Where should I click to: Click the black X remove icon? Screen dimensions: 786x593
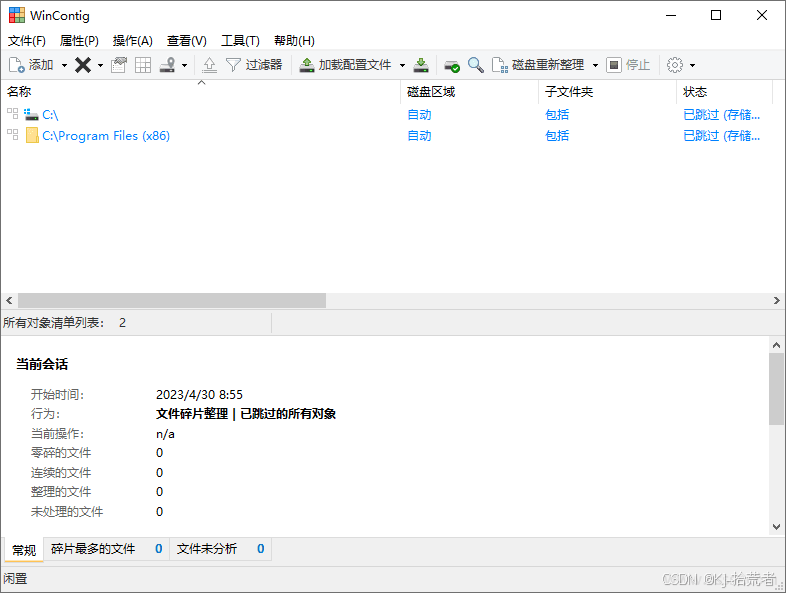(83, 65)
